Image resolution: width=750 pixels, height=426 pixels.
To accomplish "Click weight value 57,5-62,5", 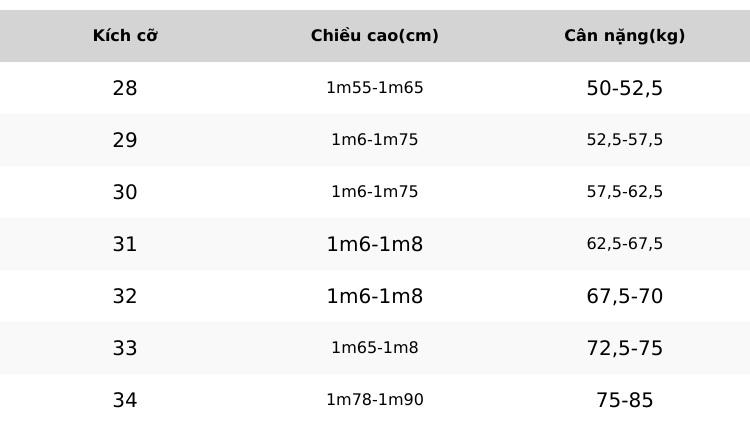I will 625,192.
